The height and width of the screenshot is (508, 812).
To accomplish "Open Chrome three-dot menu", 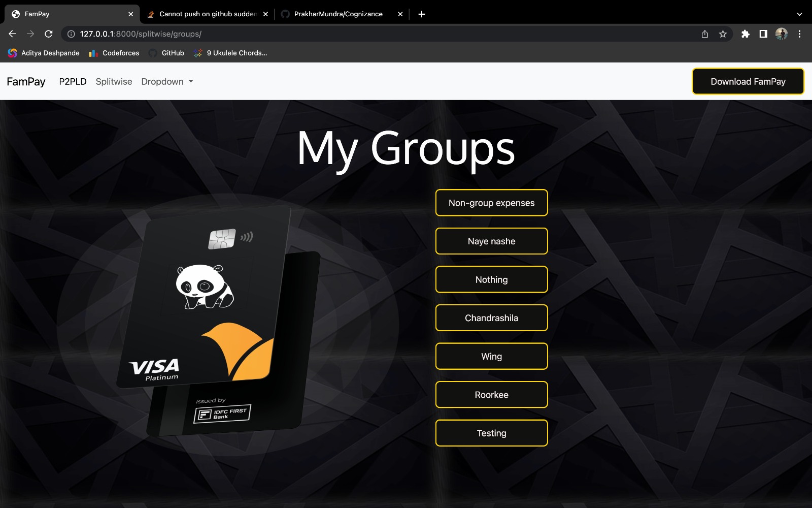I will coord(799,34).
